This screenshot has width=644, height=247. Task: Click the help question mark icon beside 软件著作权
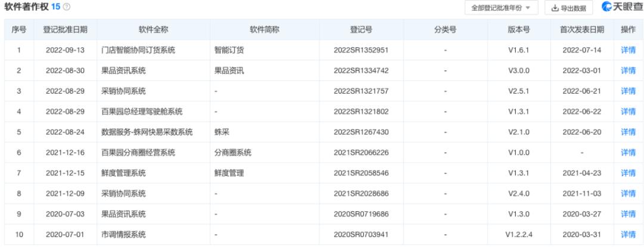click(x=67, y=7)
